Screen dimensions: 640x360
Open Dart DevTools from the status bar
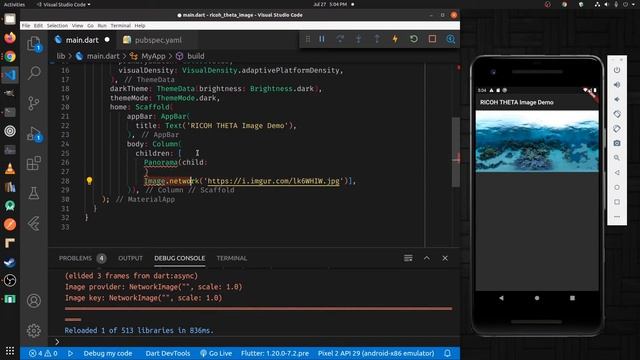[x=168, y=353]
